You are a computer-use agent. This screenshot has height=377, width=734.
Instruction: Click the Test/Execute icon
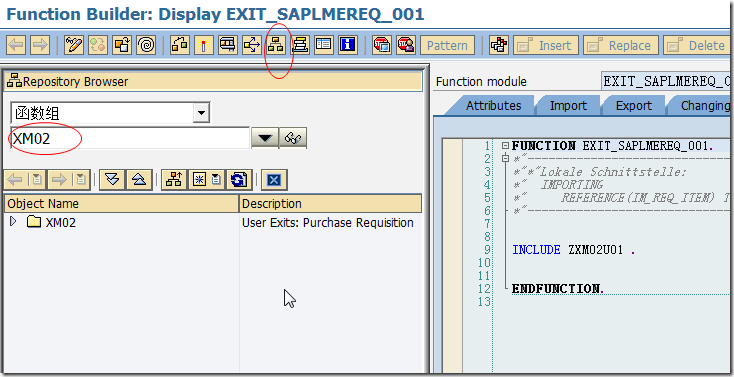click(x=228, y=45)
